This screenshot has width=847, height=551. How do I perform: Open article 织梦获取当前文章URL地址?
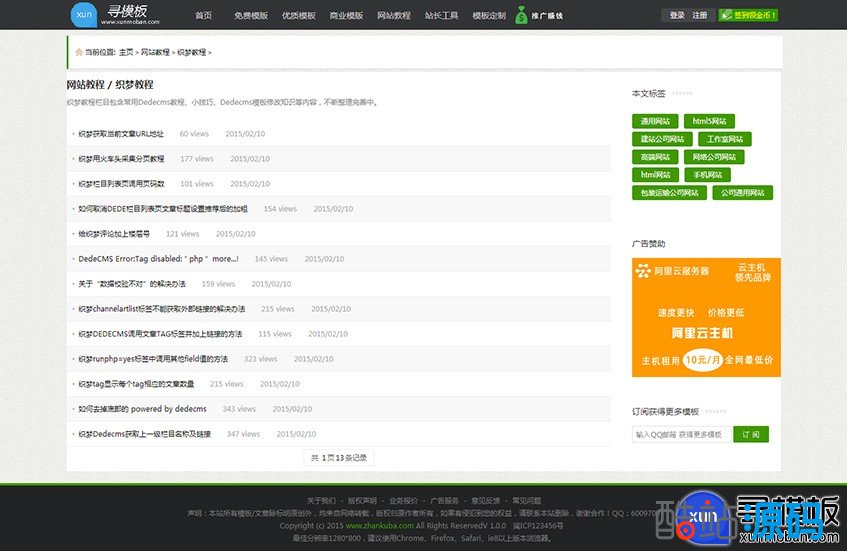121,133
